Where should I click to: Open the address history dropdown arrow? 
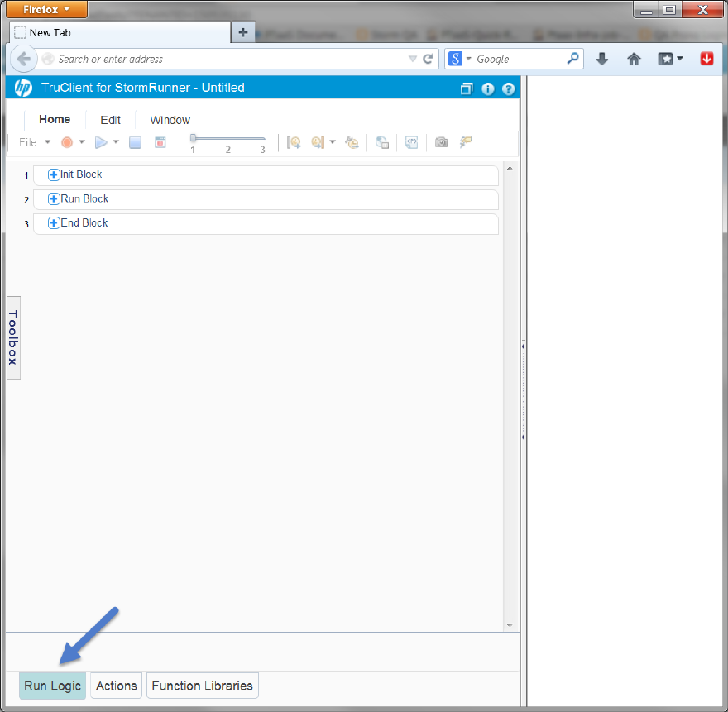point(412,59)
